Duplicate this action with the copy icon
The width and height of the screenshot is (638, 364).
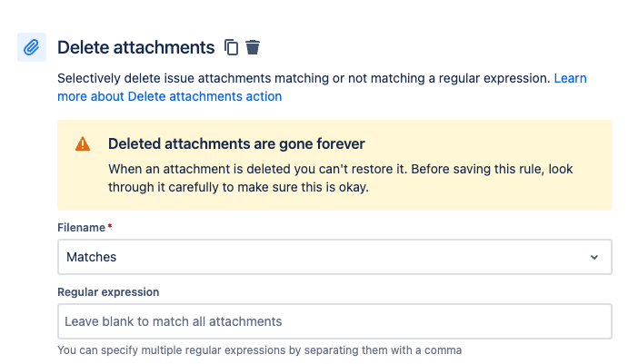(x=231, y=47)
